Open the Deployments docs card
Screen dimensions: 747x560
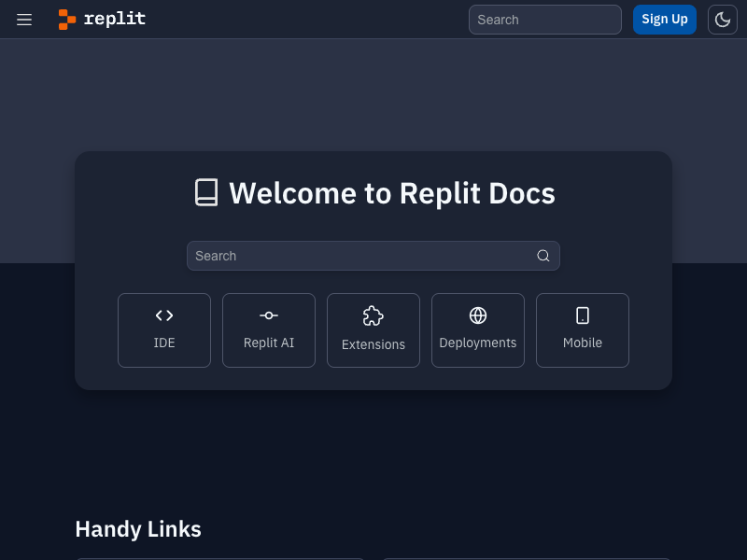(478, 330)
